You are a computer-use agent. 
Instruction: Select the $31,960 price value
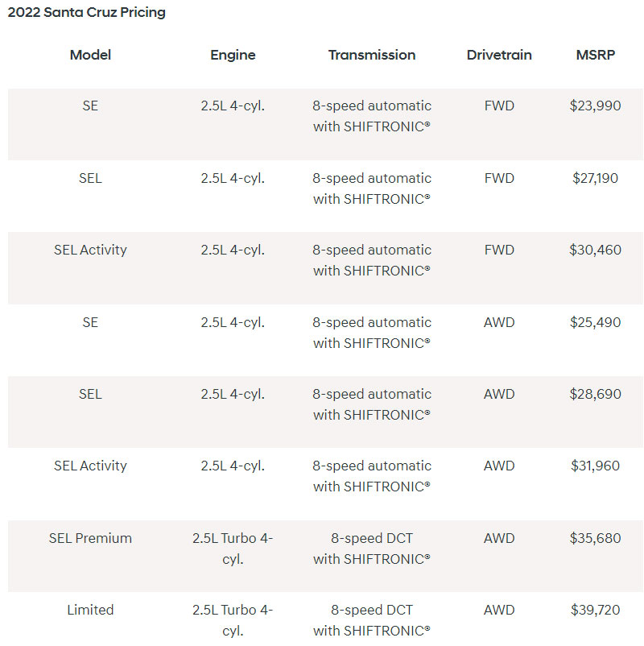pyautogui.click(x=595, y=466)
